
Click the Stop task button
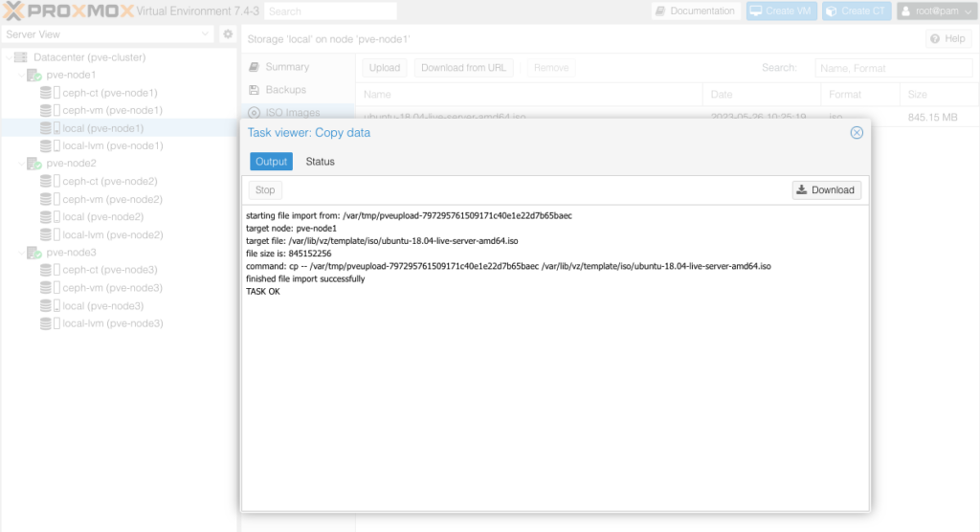coord(265,190)
